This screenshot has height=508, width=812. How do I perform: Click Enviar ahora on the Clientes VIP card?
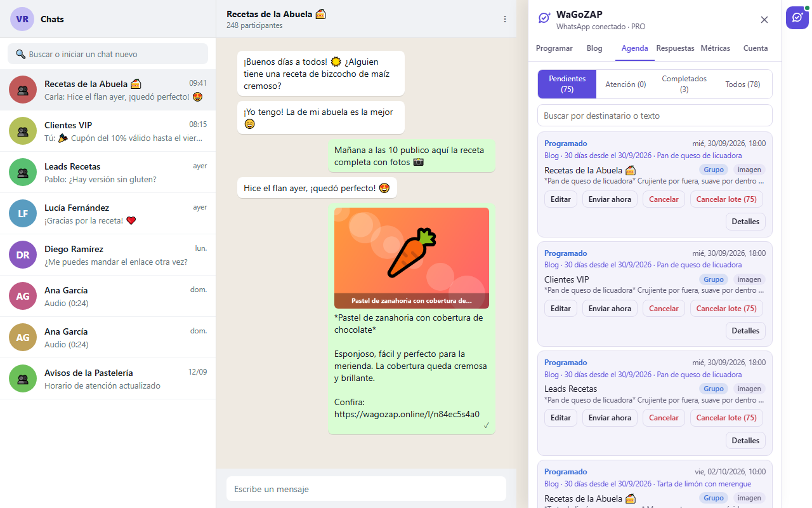coord(610,309)
